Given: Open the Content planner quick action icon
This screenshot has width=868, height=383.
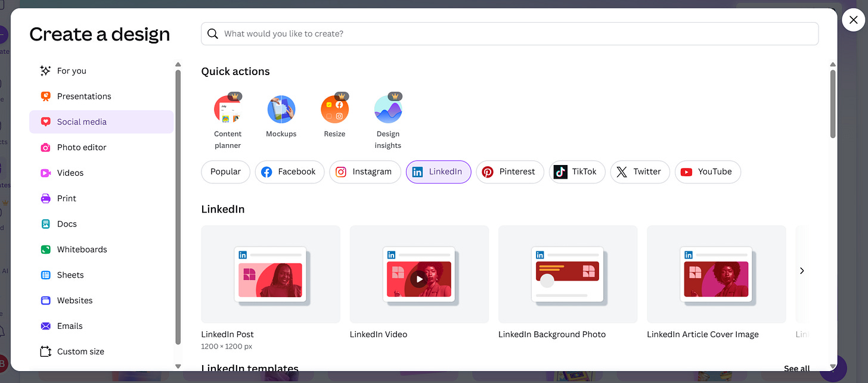Looking at the screenshot, I should (x=228, y=110).
